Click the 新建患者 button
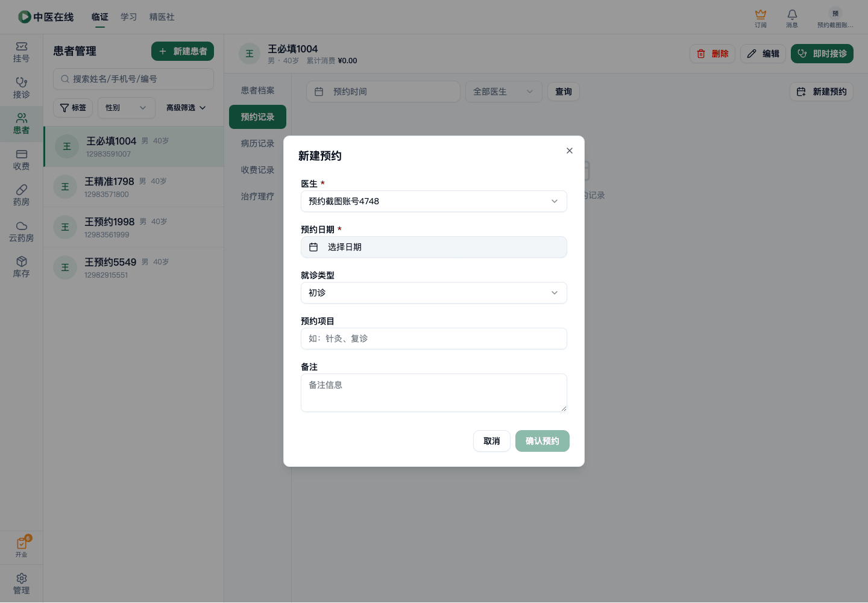Viewport: 868px width, 603px height. point(183,51)
